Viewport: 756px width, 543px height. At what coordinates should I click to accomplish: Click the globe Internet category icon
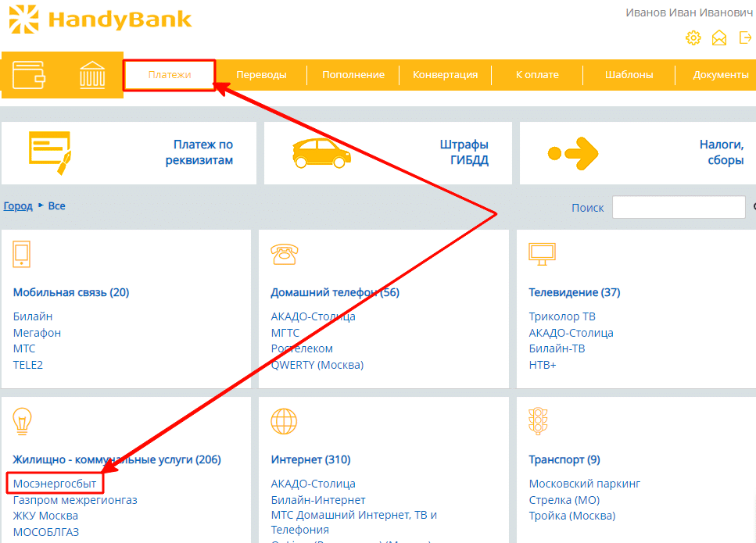(x=284, y=421)
